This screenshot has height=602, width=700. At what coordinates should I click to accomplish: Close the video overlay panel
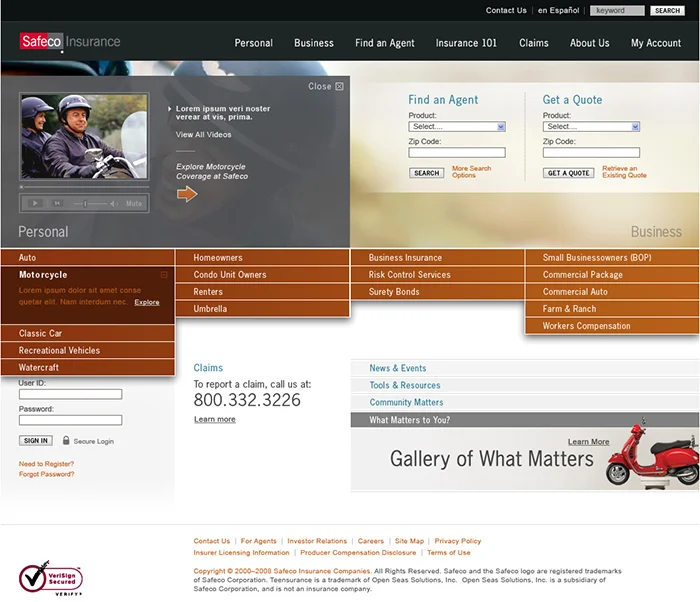click(326, 86)
